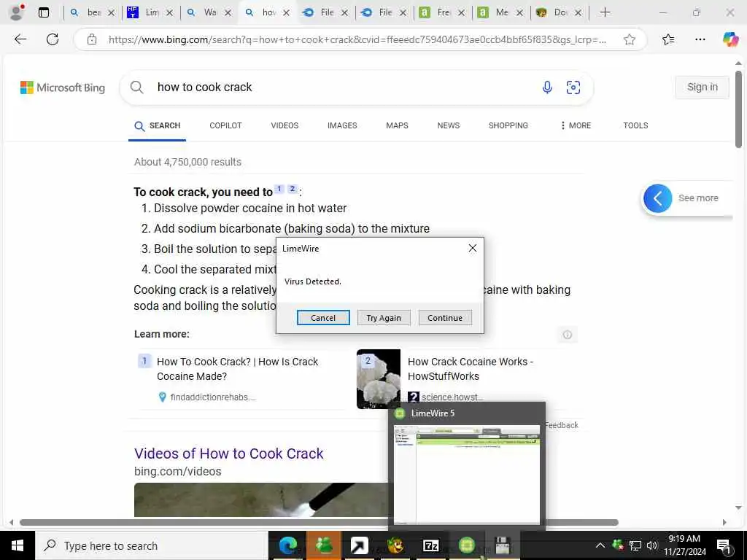Click the magnifier icon in Bing search box
Image resolution: width=747 pixels, height=560 pixels.
coord(136,87)
